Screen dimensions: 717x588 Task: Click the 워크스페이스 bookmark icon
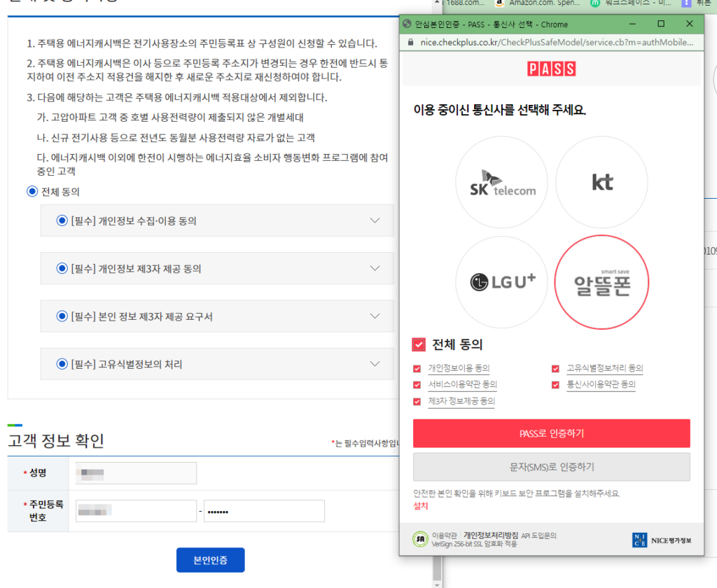click(x=595, y=3)
